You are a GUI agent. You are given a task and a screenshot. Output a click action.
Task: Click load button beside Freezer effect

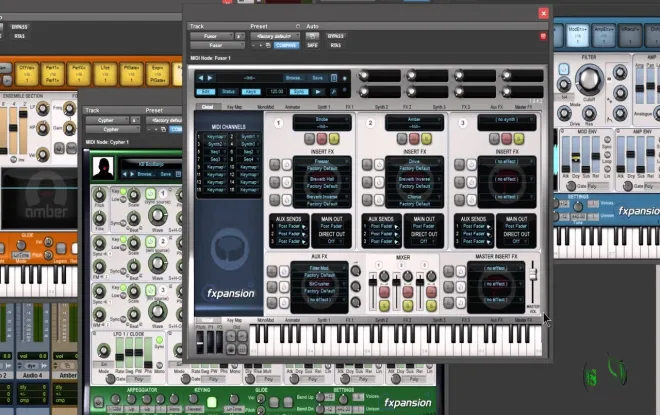275,165
